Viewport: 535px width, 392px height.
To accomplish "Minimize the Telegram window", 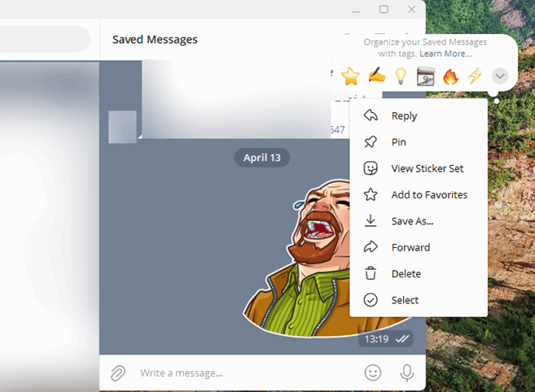I will (356, 11).
